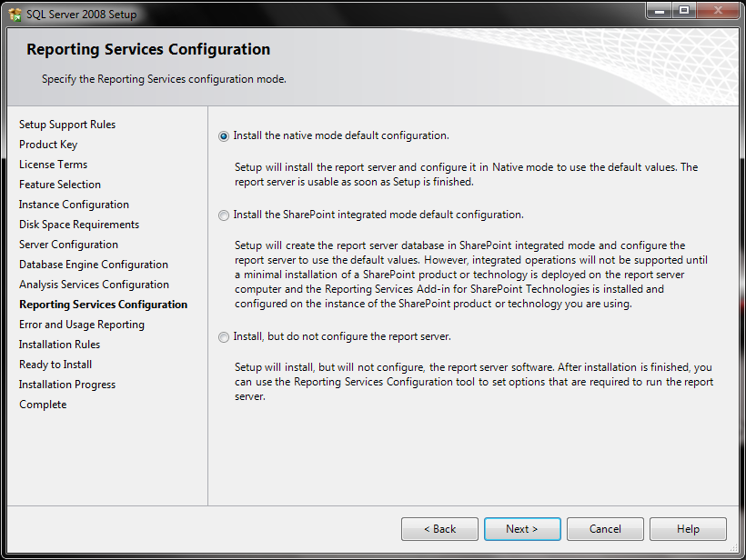Click Installation Progress step
The width and height of the screenshot is (746, 560).
[67, 385]
